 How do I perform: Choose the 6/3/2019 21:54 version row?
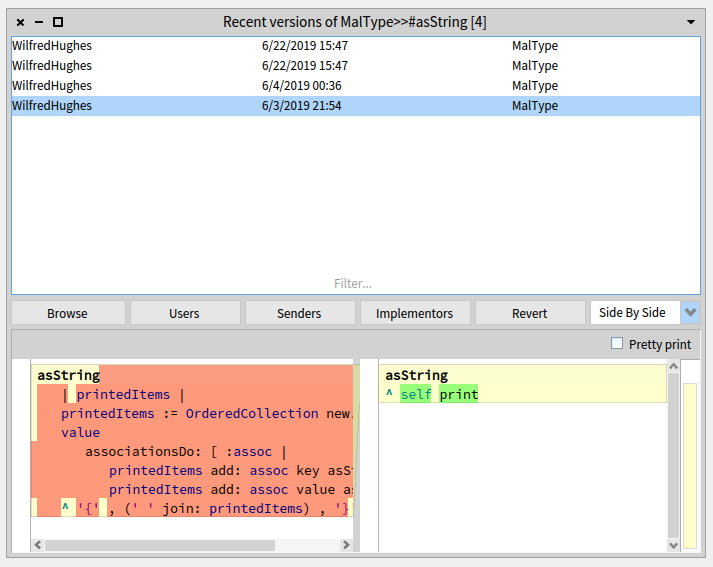300,106
